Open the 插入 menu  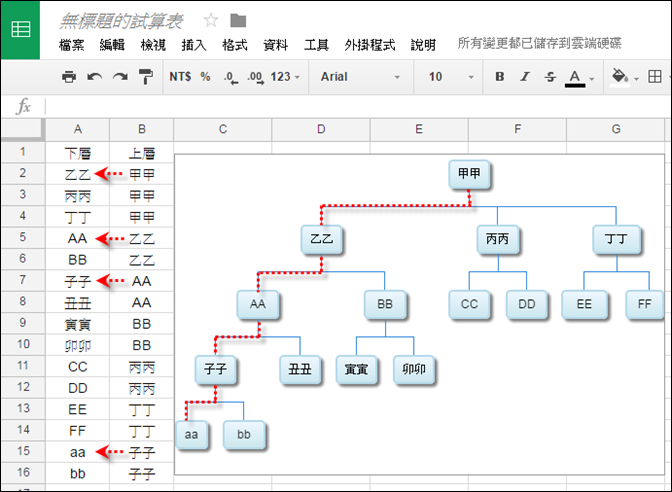tap(194, 45)
